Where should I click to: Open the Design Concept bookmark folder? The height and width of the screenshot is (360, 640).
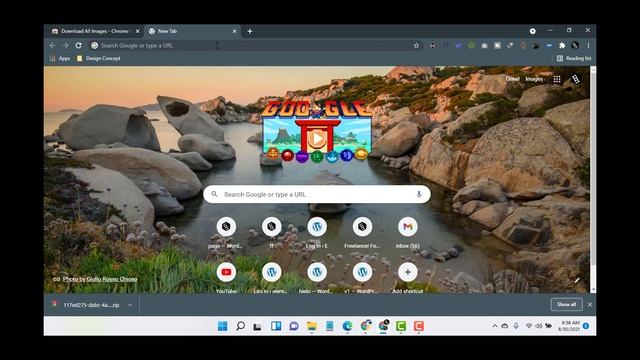tap(99, 58)
